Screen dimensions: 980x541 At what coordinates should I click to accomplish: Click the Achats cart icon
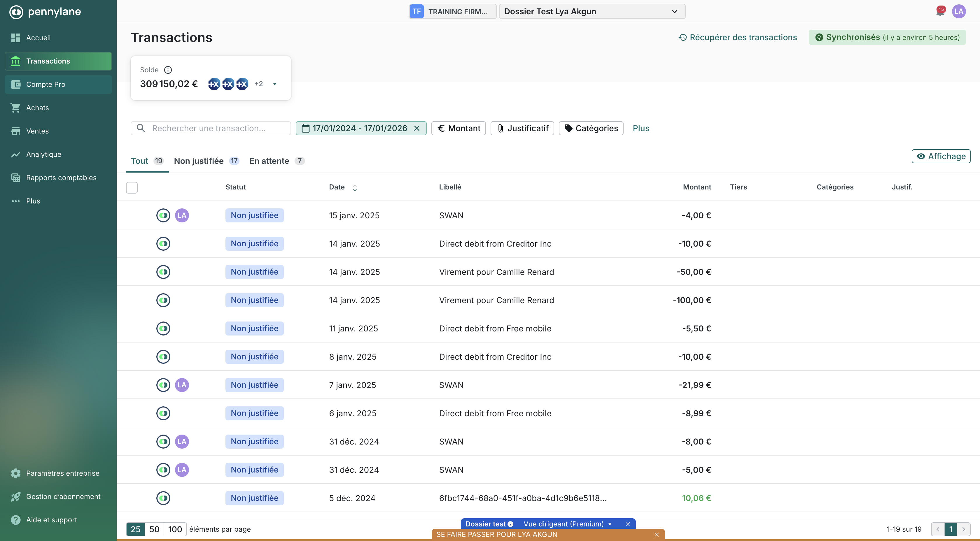pos(15,108)
